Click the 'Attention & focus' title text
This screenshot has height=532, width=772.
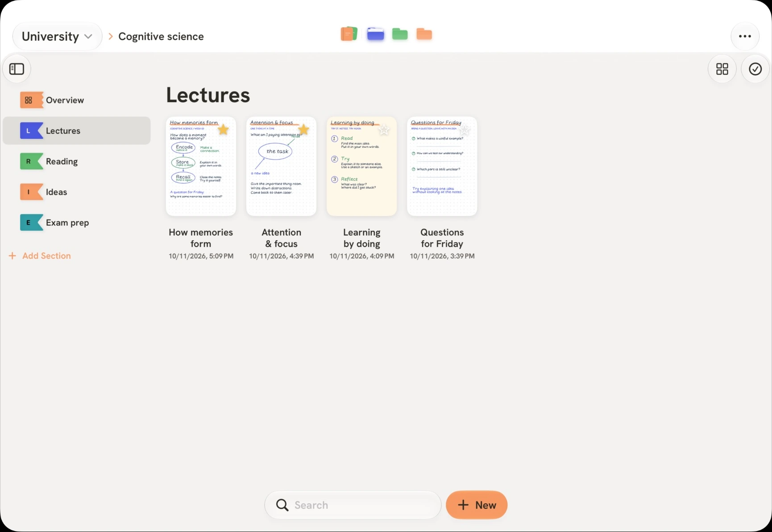click(x=281, y=238)
